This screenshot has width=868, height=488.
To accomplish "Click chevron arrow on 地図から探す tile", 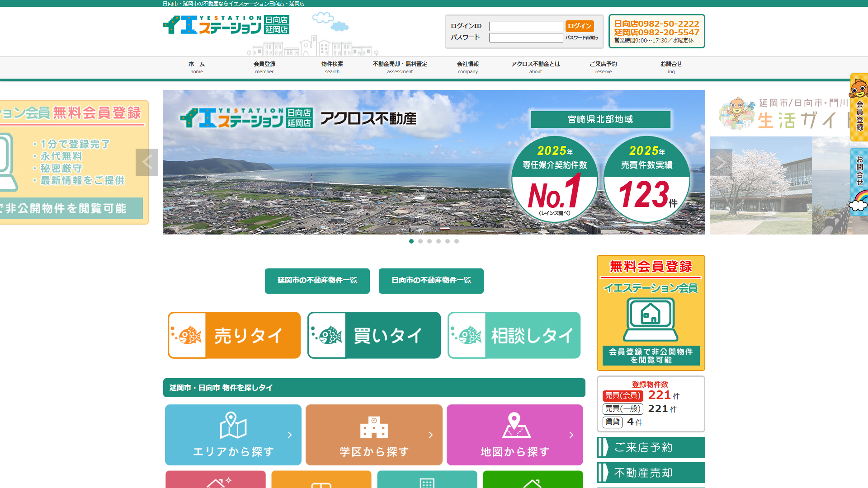I will click(x=571, y=435).
